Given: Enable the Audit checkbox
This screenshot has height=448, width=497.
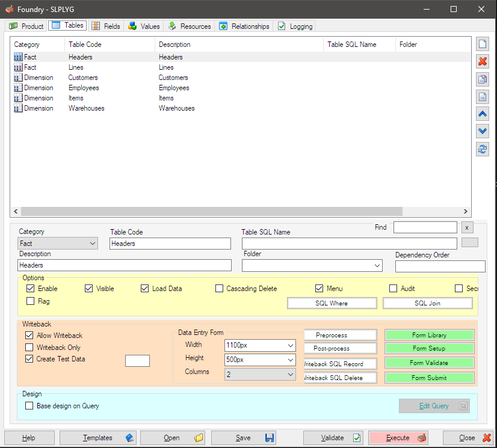Looking at the screenshot, I should (x=393, y=288).
